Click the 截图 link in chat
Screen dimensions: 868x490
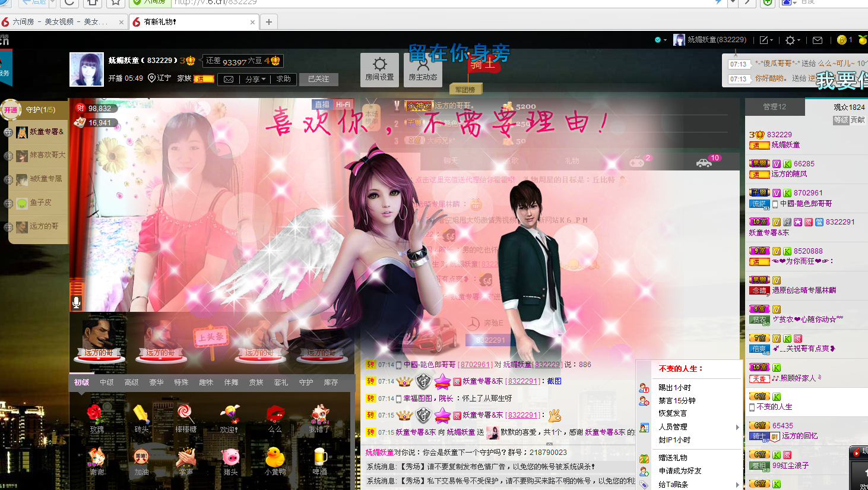pyautogui.click(x=555, y=381)
